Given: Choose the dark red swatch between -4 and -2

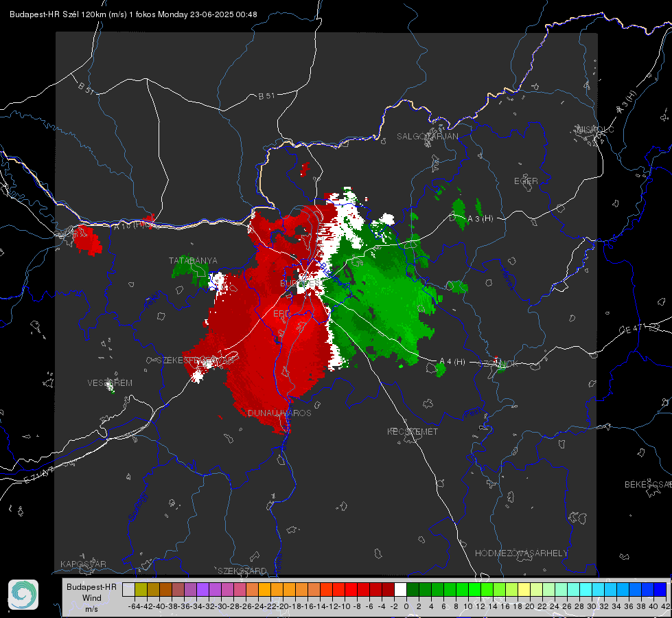Looking at the screenshot, I should pos(388,589).
